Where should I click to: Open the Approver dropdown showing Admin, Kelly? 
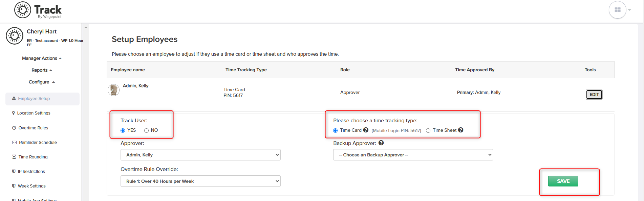(200, 155)
